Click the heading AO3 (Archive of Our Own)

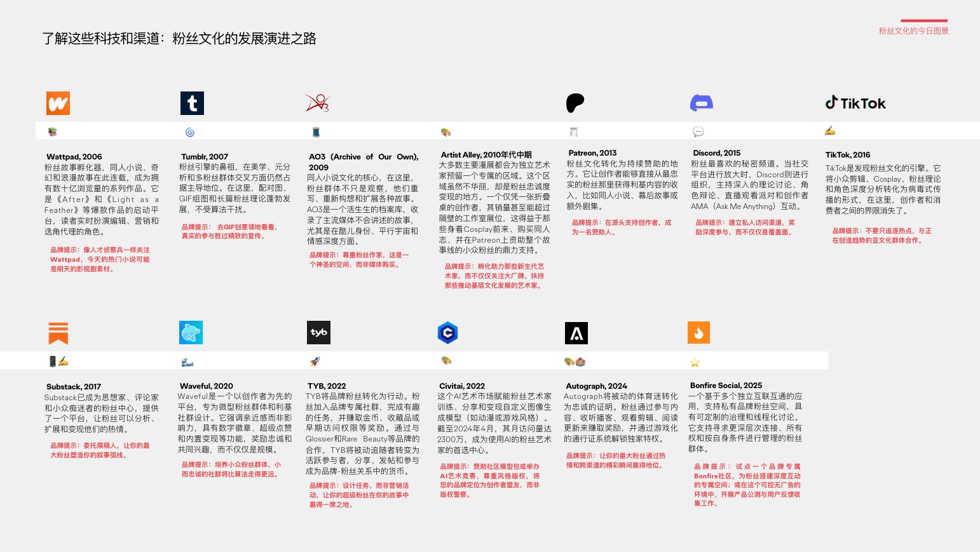pyautogui.click(x=364, y=162)
